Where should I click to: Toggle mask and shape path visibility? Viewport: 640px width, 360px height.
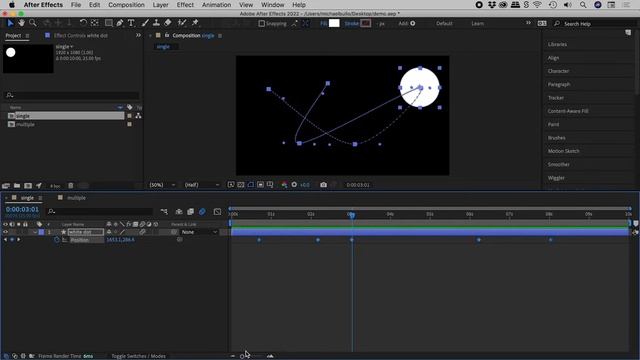click(251, 185)
